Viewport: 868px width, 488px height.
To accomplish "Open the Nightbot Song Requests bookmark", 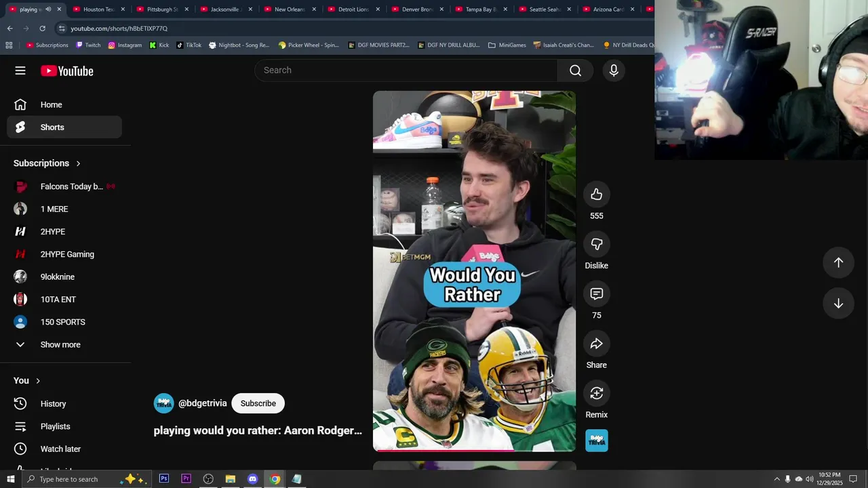I will (x=239, y=45).
